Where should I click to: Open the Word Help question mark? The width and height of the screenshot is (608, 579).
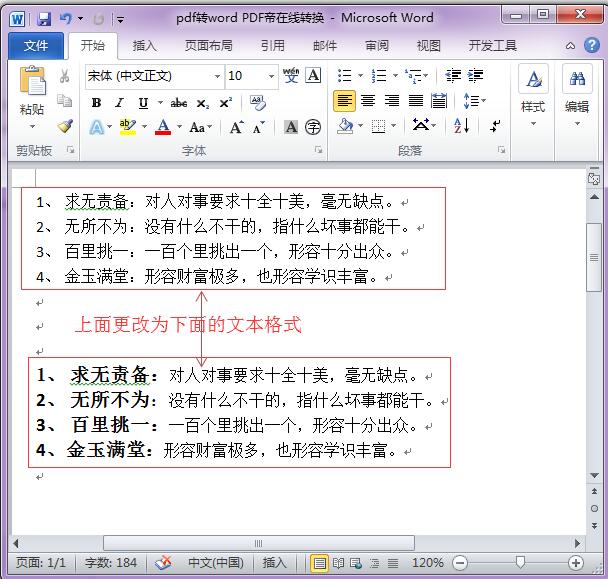592,45
